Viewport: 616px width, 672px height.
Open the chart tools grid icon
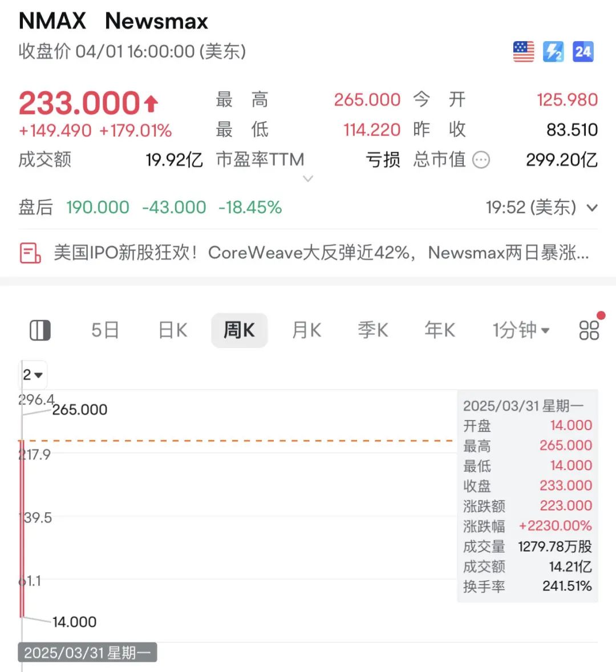589,330
